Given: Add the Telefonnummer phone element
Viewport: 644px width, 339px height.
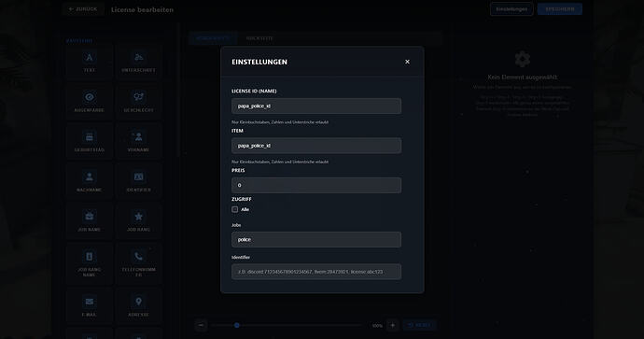Looking at the screenshot, I should pos(138,263).
